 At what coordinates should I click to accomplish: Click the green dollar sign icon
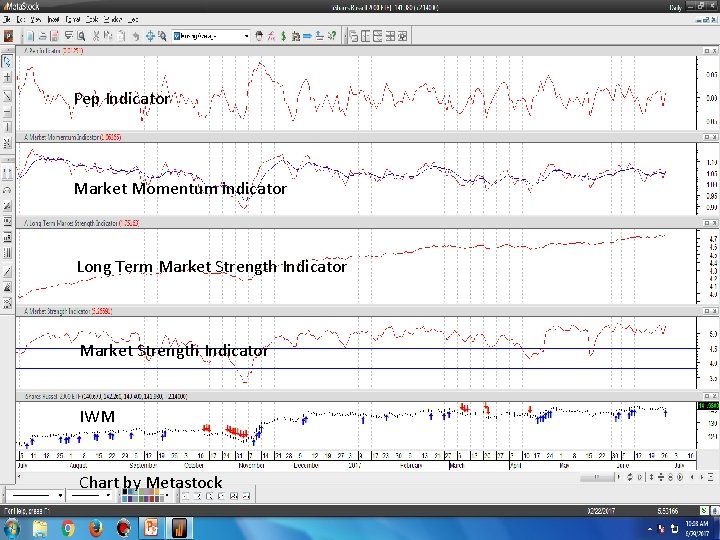click(283, 36)
